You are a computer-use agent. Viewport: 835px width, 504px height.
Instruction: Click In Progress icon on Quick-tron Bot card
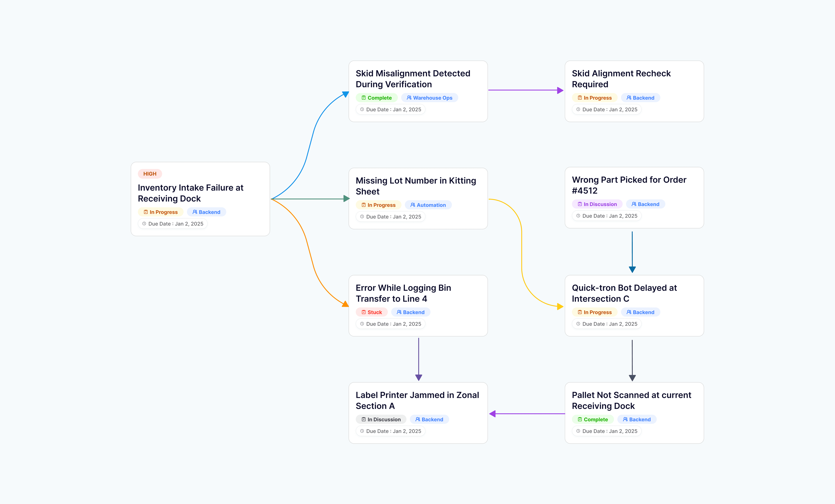(x=580, y=312)
